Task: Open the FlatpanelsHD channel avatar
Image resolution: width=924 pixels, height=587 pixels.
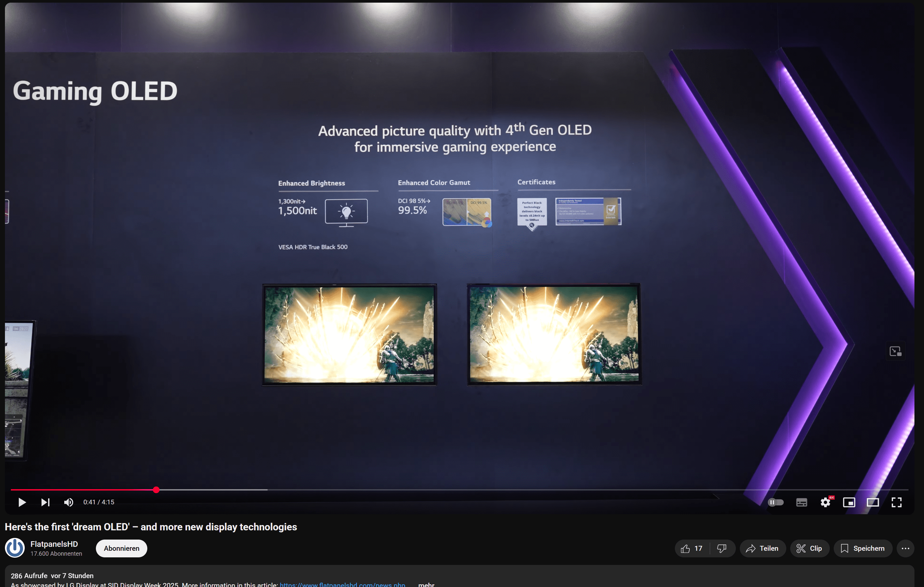Action: [x=15, y=548]
